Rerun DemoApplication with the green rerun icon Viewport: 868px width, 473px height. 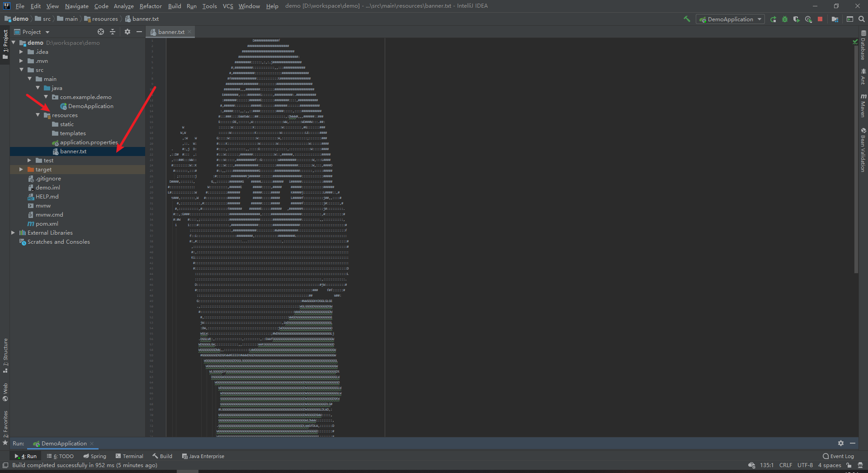(x=773, y=19)
